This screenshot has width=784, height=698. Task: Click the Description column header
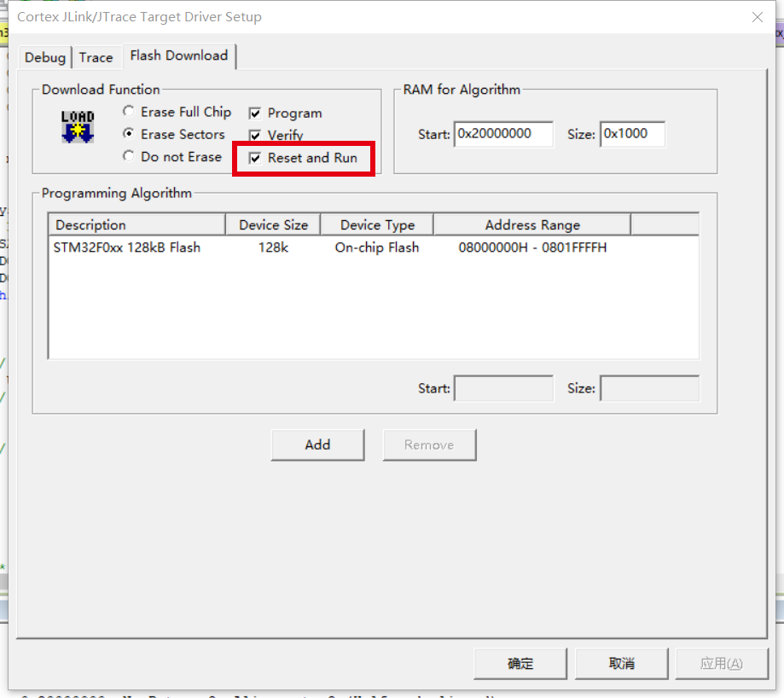tap(137, 225)
